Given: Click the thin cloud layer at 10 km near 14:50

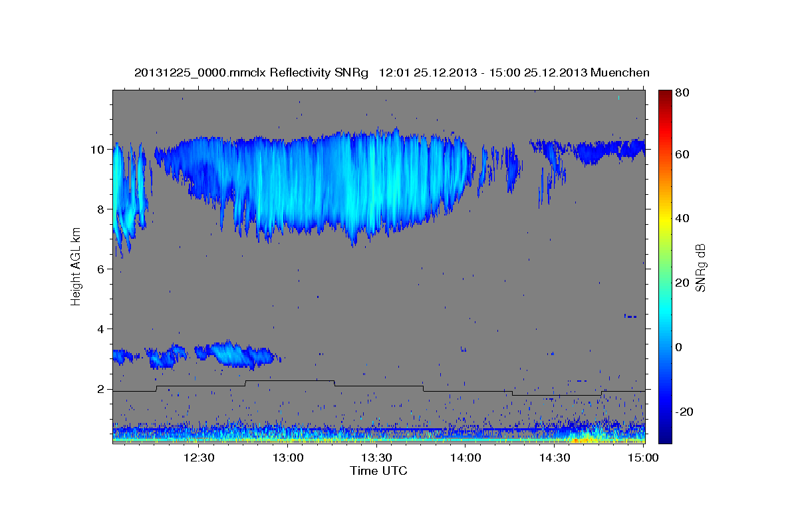Looking at the screenshot, I should tap(608, 151).
